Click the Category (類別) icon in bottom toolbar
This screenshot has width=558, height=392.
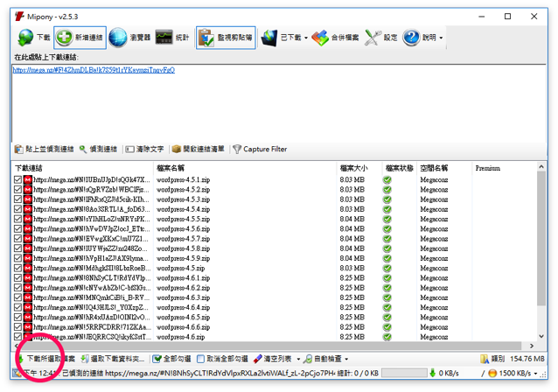pyautogui.click(x=485, y=359)
